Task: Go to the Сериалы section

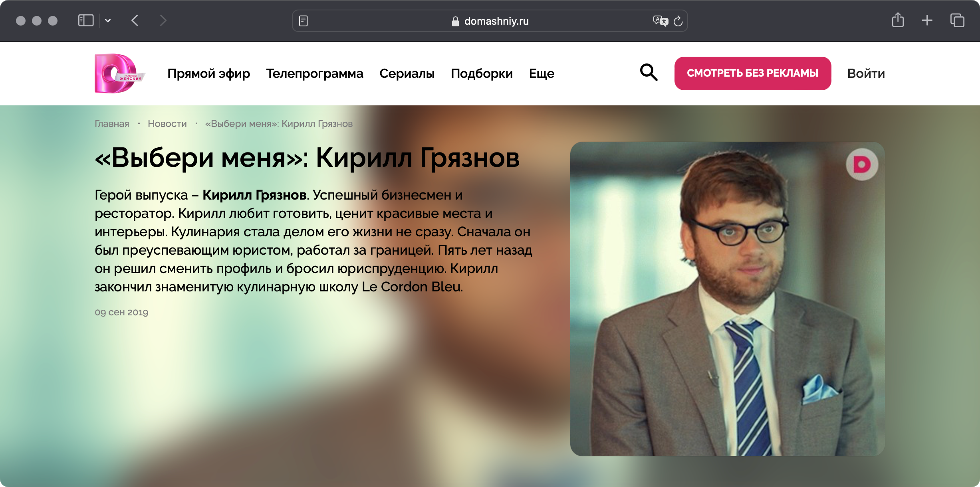Action: point(407,73)
